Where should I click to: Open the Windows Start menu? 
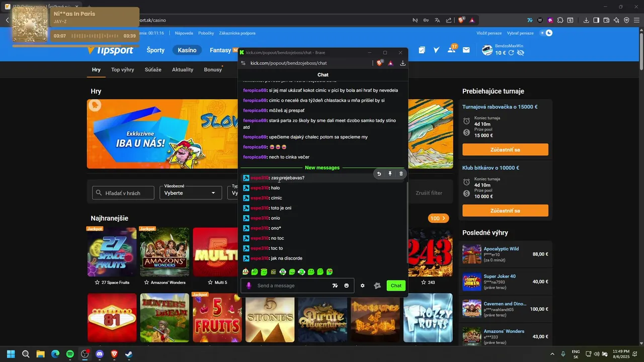[x=11, y=354]
